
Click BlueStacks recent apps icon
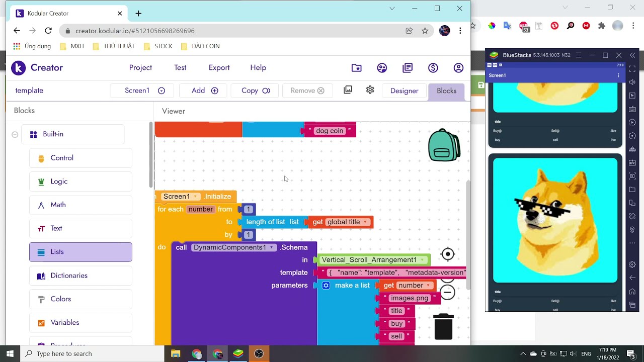[x=632, y=305]
